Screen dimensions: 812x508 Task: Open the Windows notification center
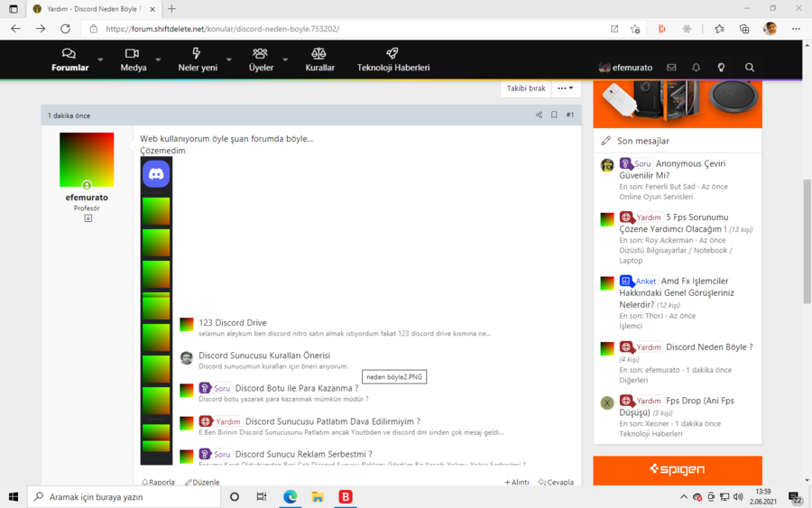click(x=796, y=498)
